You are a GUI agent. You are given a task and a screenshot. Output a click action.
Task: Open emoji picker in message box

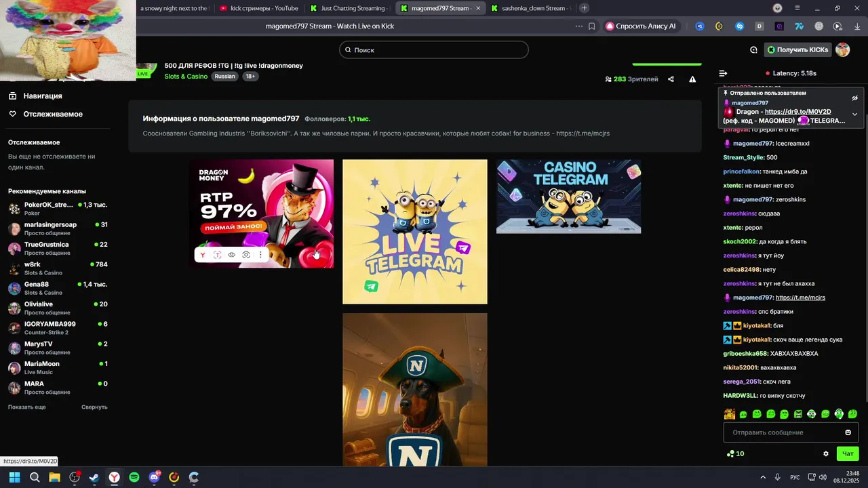pyautogui.click(x=848, y=432)
